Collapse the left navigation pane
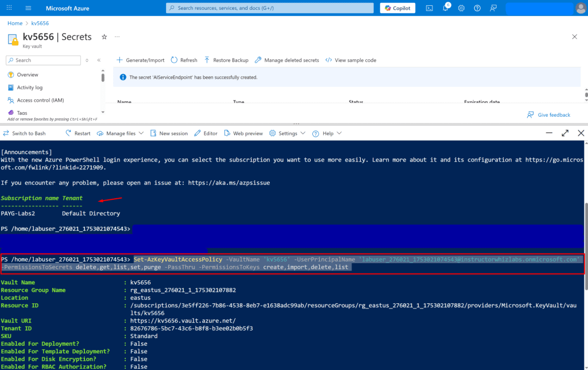Image resolution: width=588 pixels, height=370 pixels. [x=99, y=60]
